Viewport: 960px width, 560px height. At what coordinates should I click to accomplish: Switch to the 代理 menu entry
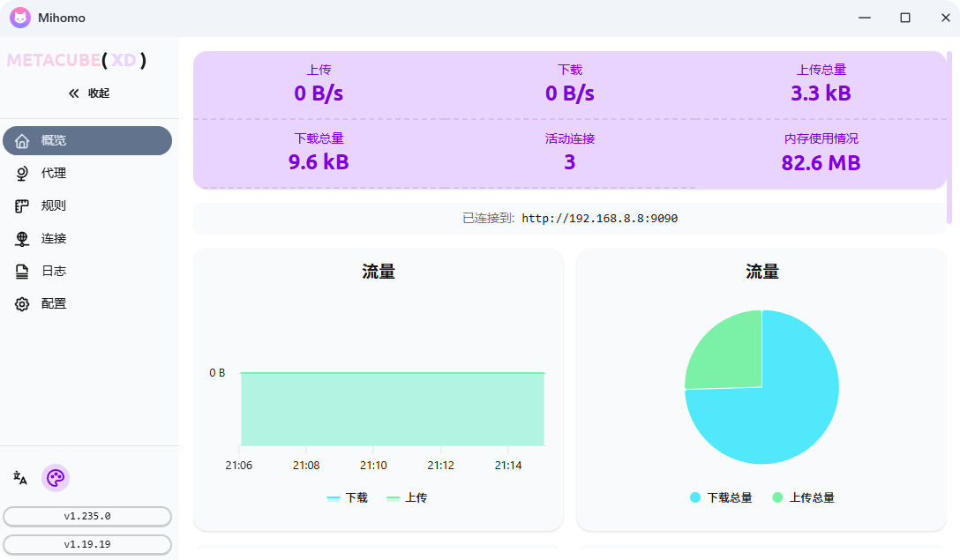53,173
